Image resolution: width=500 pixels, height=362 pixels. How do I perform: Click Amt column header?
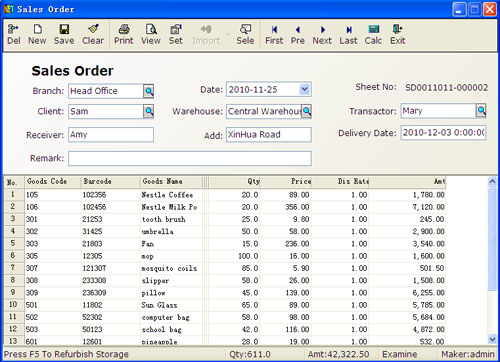(407, 182)
